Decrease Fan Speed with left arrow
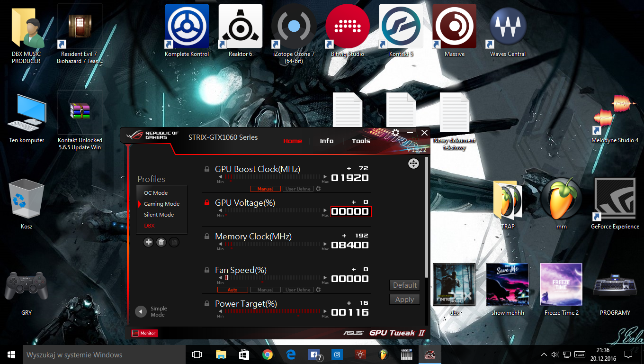Image resolution: width=644 pixels, height=364 pixels. [x=220, y=278]
